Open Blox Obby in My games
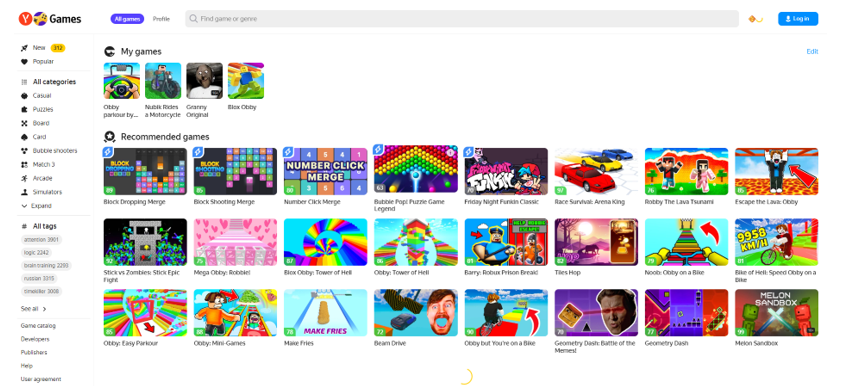Image resolution: width=857 pixels, height=386 pixels. point(246,81)
